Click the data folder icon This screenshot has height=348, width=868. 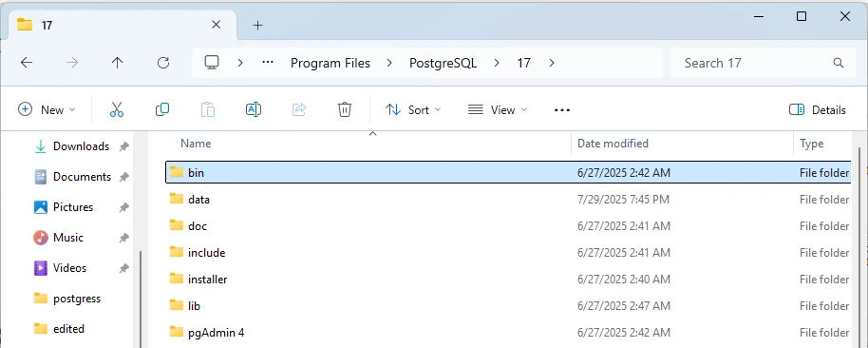point(177,199)
